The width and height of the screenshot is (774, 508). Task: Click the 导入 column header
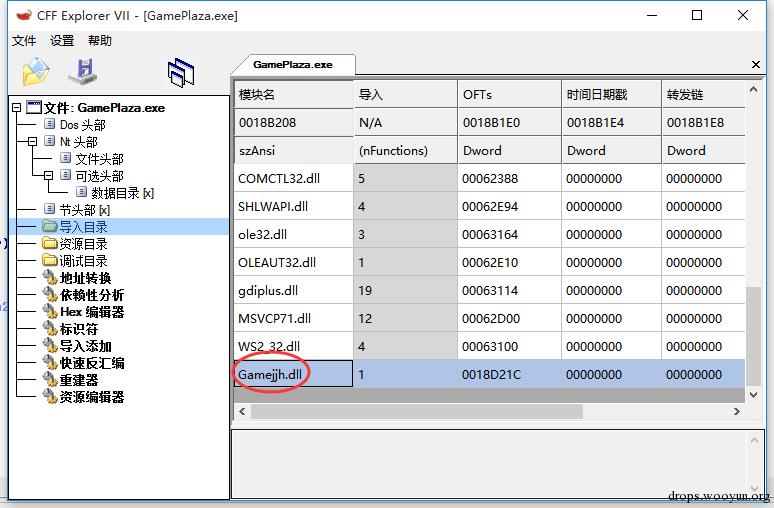pyautogui.click(x=405, y=94)
